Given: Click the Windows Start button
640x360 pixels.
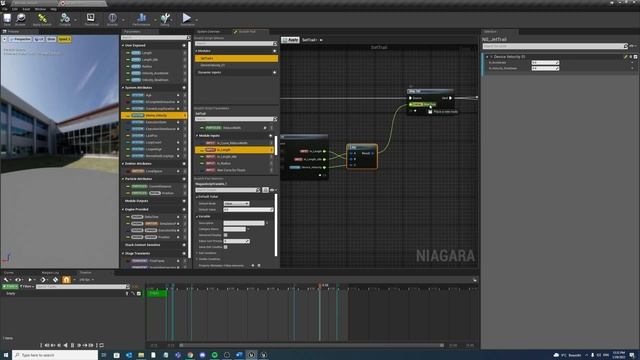Looking at the screenshot, I should coord(6,355).
